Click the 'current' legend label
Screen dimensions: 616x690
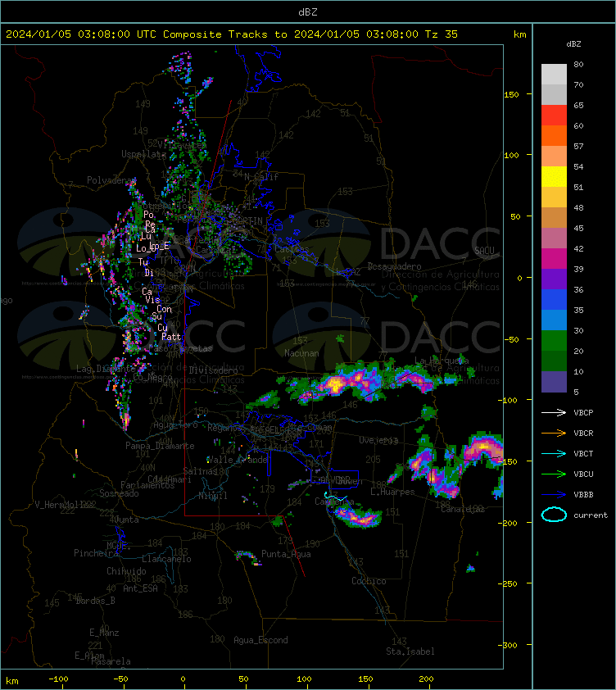(x=591, y=515)
